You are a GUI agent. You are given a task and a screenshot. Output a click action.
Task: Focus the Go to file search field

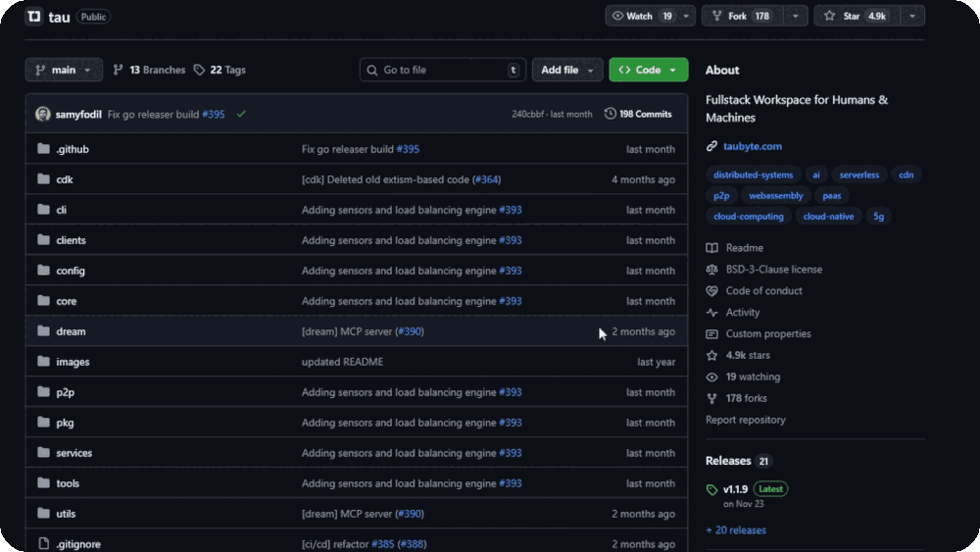coord(443,70)
